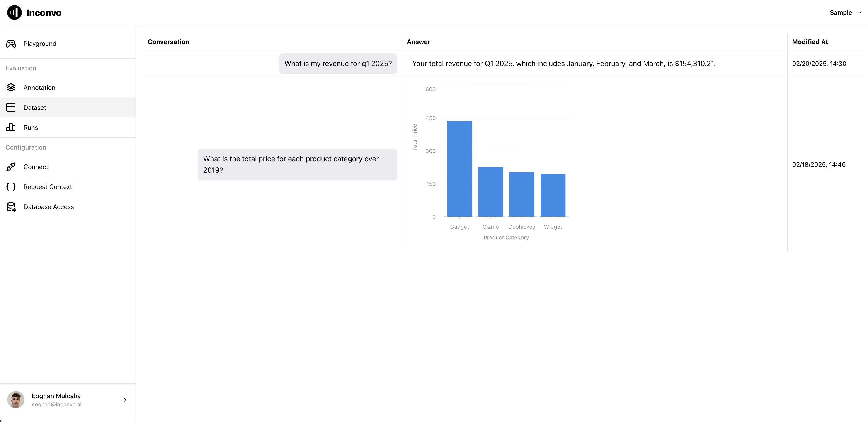This screenshot has height=422, width=868.
Task: Click the Runs menu item
Action: tap(30, 127)
